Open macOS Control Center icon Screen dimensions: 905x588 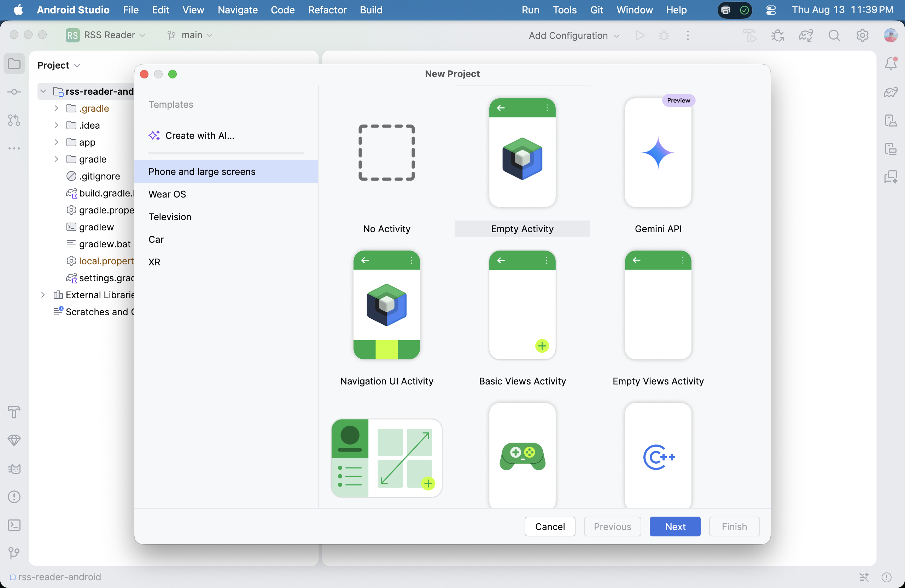pos(771,10)
